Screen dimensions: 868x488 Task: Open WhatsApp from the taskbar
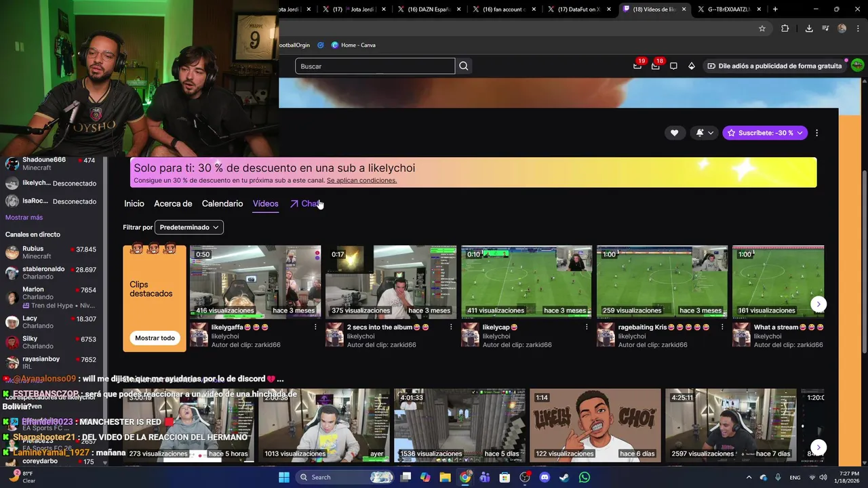[585, 477]
